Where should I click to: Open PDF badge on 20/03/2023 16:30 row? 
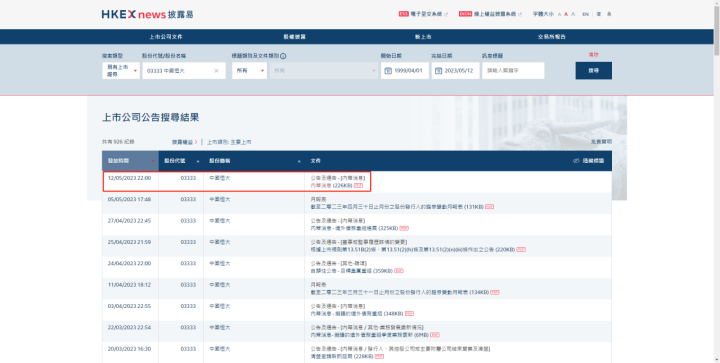379,356
